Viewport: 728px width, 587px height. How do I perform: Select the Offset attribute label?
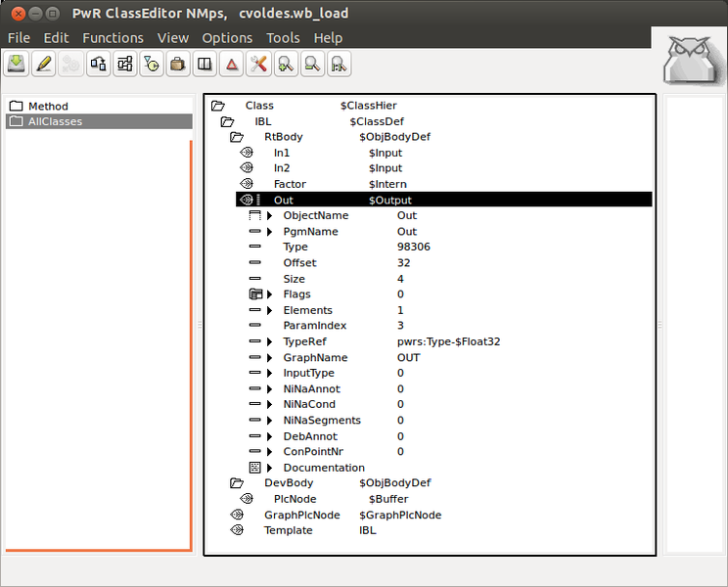point(300,263)
